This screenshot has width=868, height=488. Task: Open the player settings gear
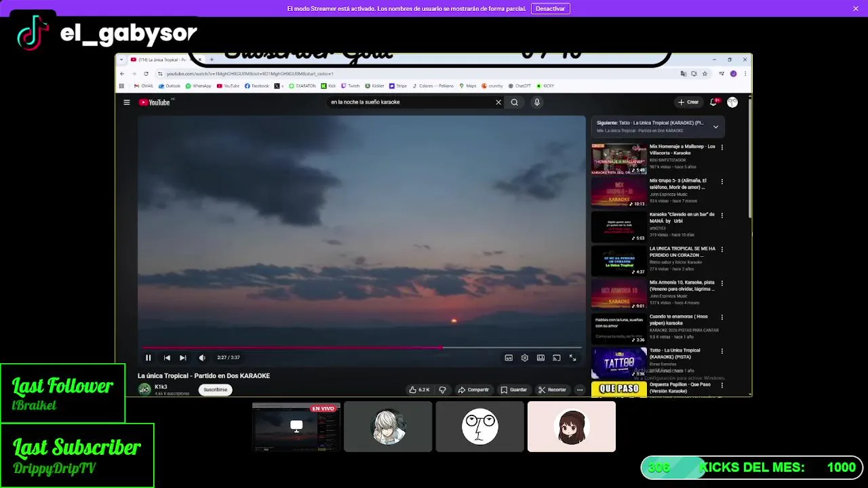[x=525, y=358]
